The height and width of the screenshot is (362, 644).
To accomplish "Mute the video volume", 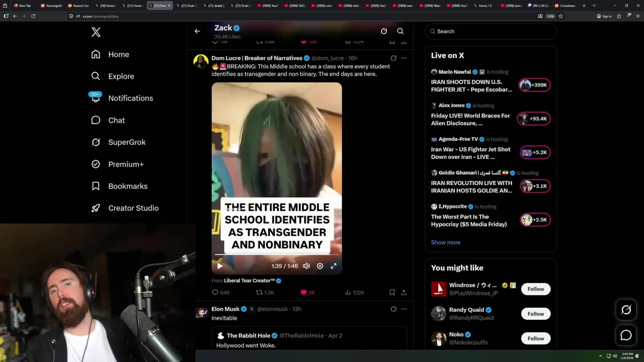I will (306, 266).
